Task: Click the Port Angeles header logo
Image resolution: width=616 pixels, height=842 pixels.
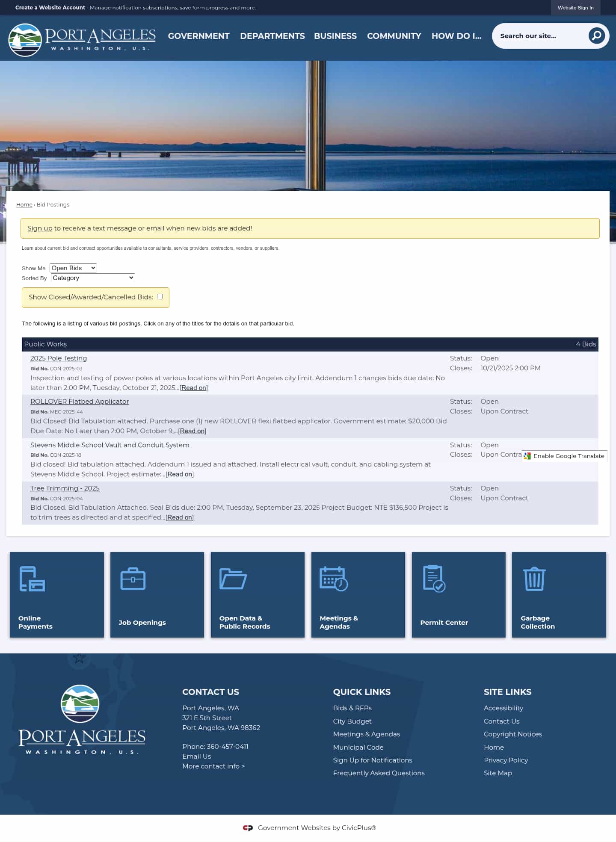Action: [82, 39]
